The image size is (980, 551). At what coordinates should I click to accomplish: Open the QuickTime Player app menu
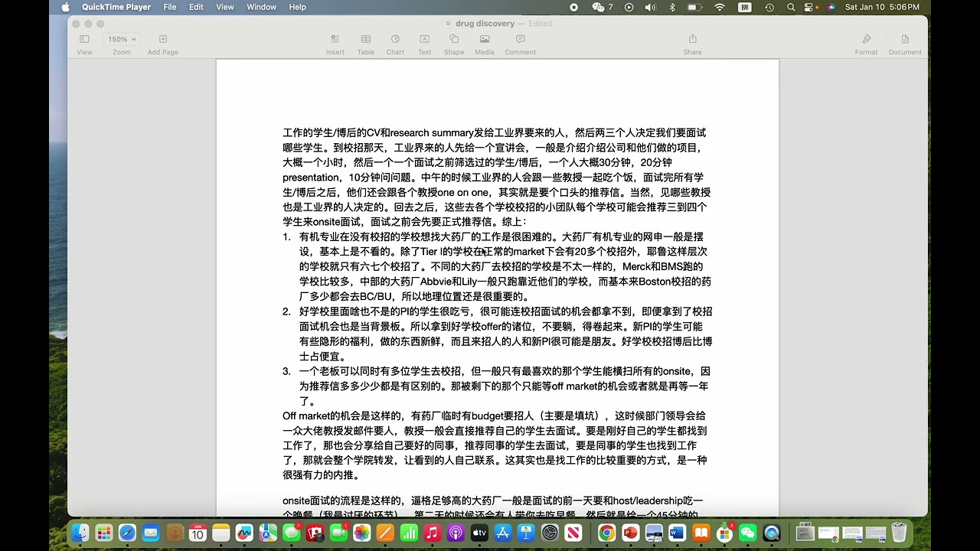point(117,7)
